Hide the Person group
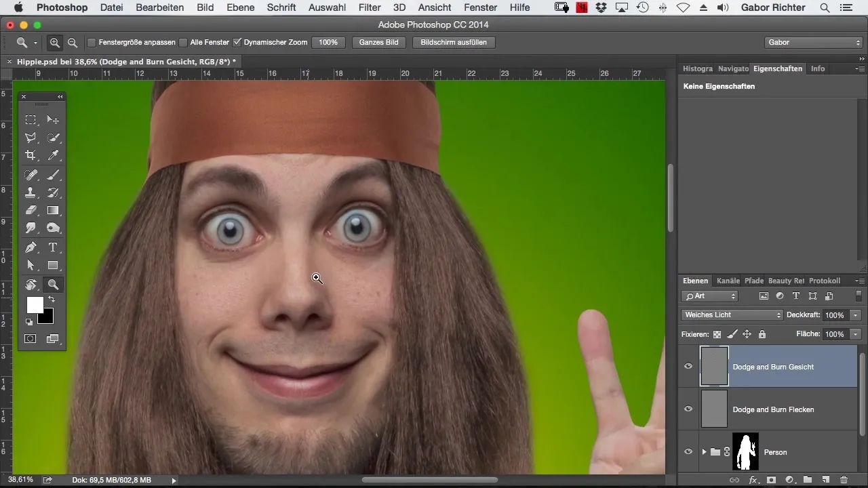The image size is (868, 488). [x=688, y=452]
